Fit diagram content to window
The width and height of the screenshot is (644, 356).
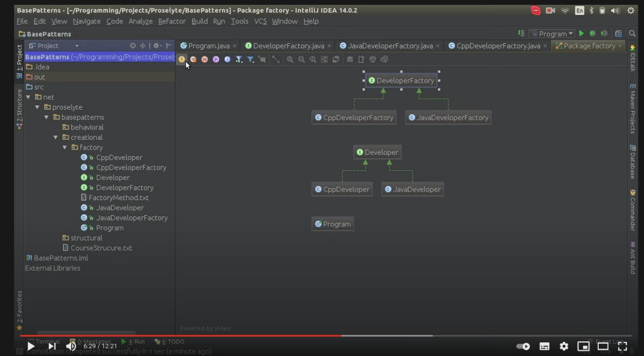click(x=324, y=59)
